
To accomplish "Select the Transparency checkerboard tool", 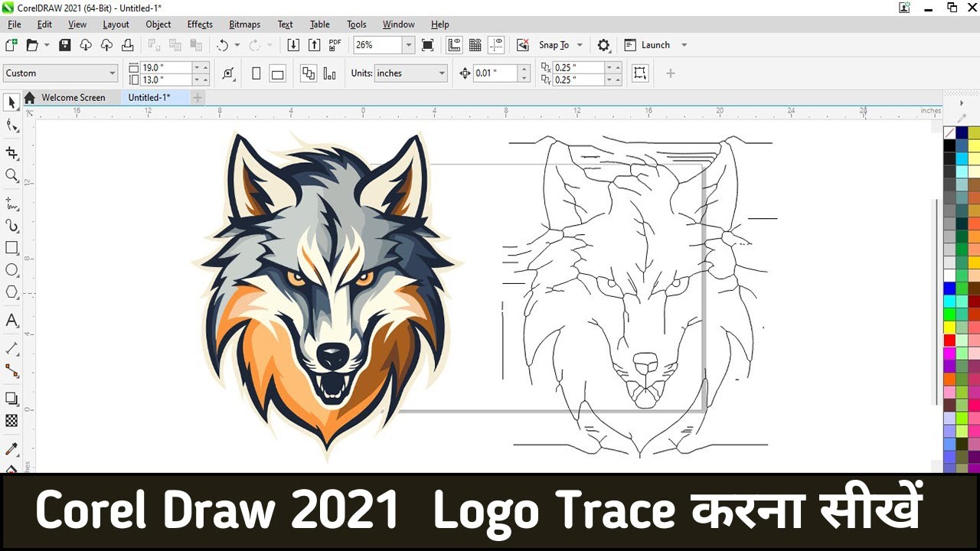I will click(x=11, y=421).
